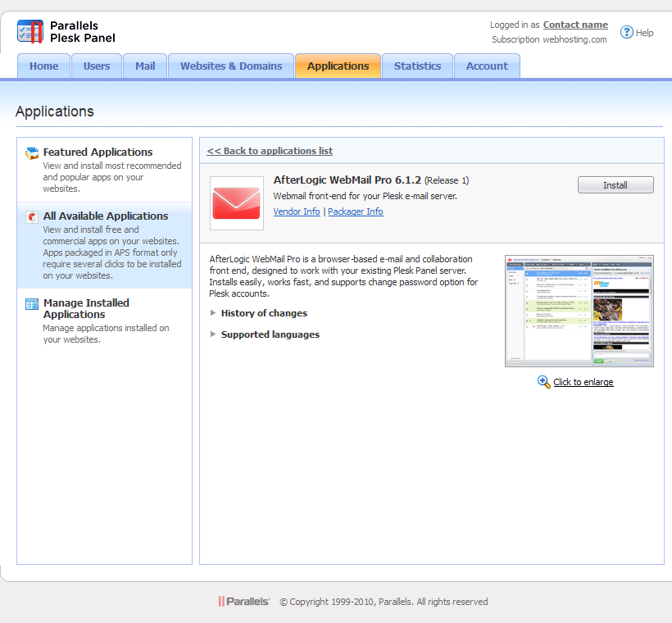Select the Statistics tab
The image size is (672, 623).
(417, 66)
